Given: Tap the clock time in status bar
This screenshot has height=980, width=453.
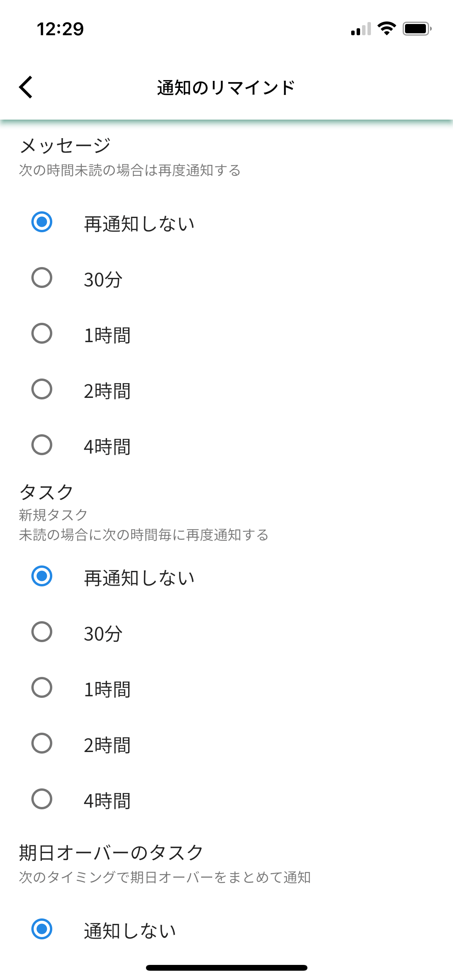Looking at the screenshot, I should point(60,29).
